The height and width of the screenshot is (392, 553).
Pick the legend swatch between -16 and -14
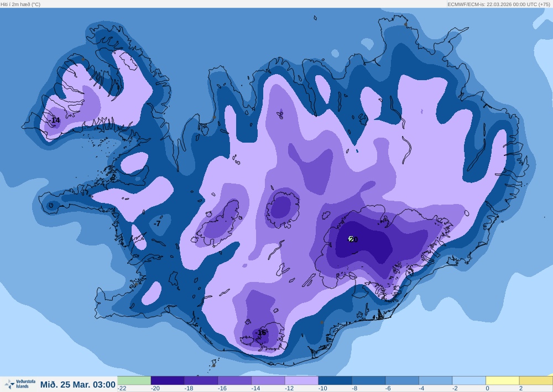(x=234, y=380)
